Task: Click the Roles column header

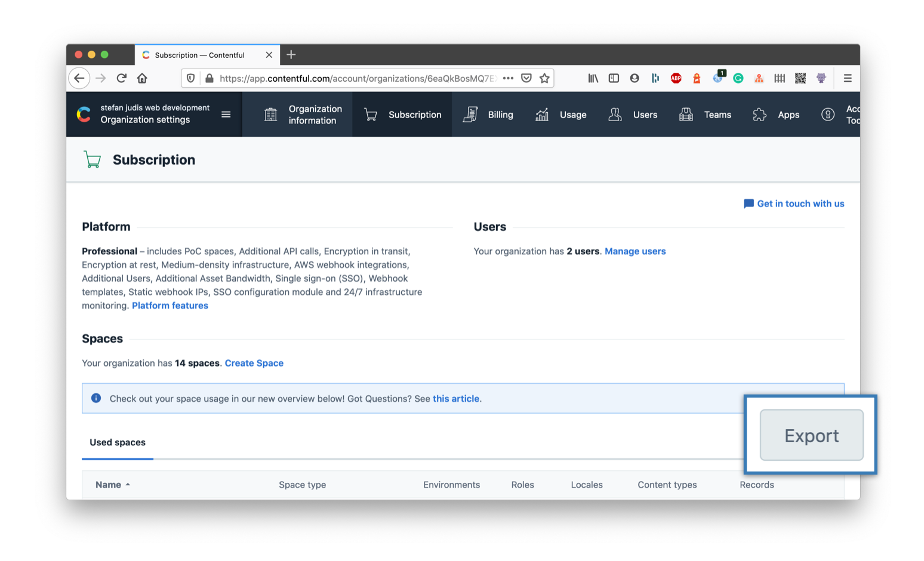Action: [523, 485]
